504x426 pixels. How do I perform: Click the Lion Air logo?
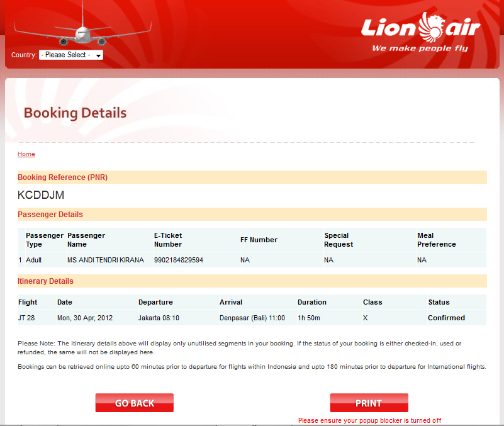click(420, 33)
